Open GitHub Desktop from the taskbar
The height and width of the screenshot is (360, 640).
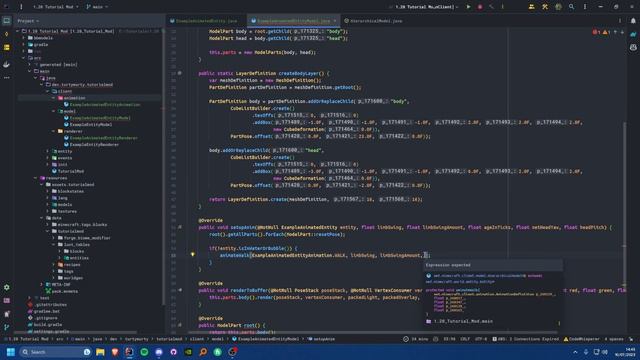[173, 352]
